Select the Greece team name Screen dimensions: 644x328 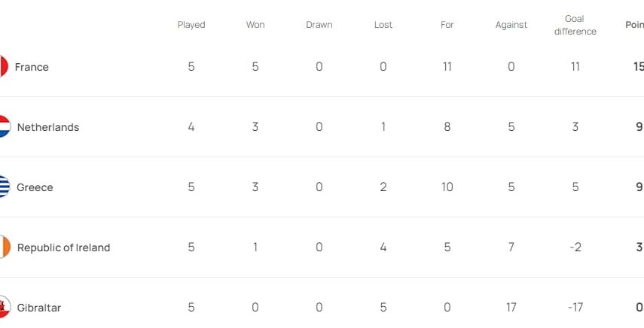(35, 187)
